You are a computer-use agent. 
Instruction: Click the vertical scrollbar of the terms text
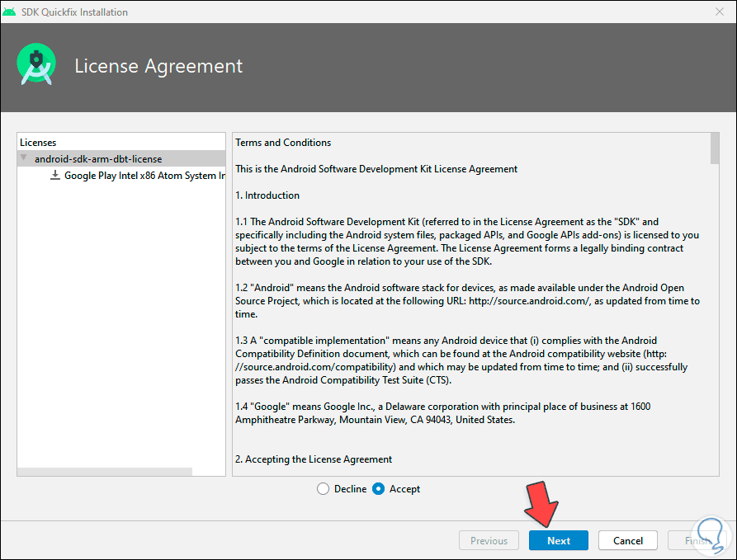(714, 148)
